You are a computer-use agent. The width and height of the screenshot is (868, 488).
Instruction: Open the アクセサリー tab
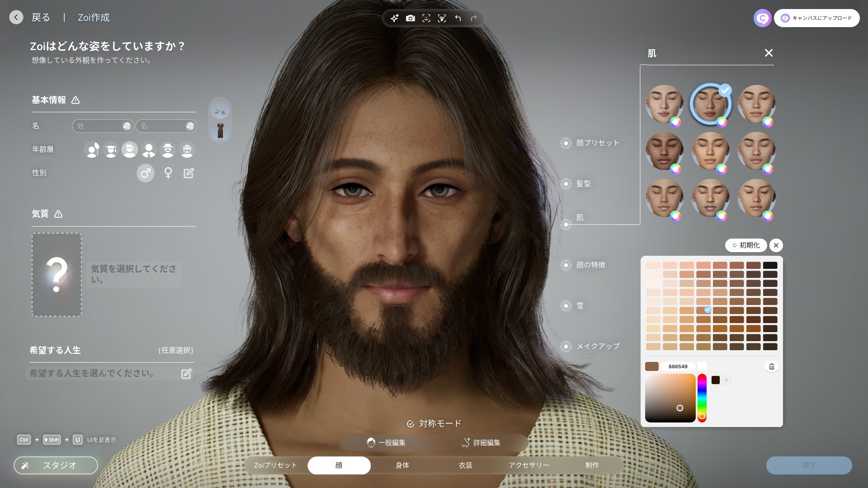pos(529,465)
